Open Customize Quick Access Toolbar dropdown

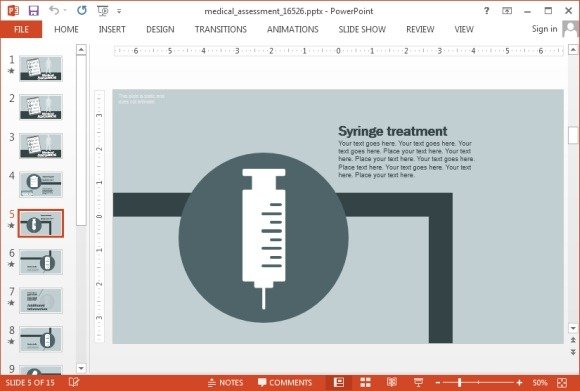(119, 11)
